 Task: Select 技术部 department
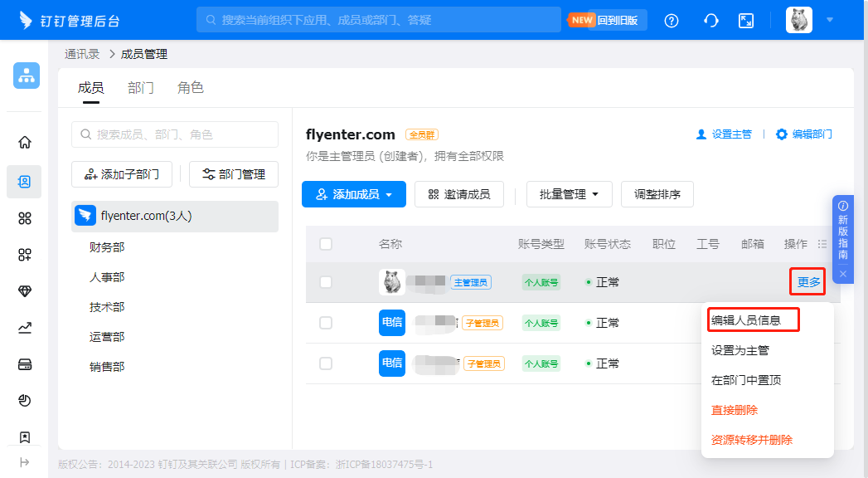coord(107,307)
